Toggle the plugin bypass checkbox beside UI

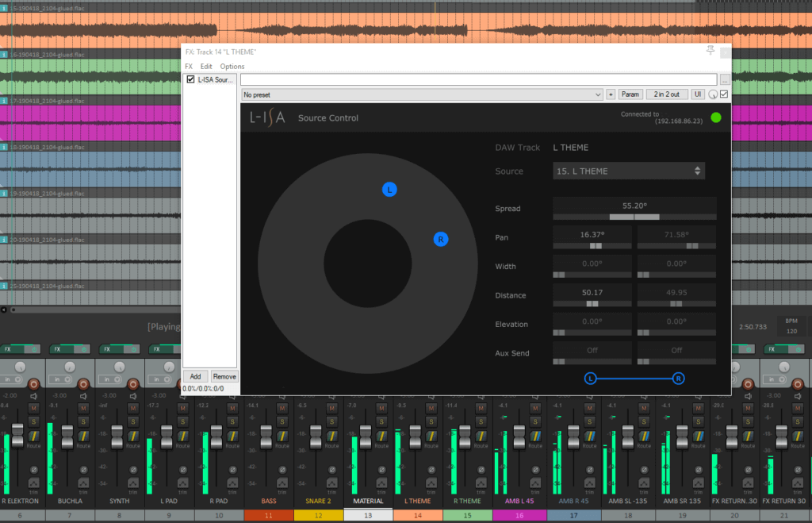(x=724, y=94)
